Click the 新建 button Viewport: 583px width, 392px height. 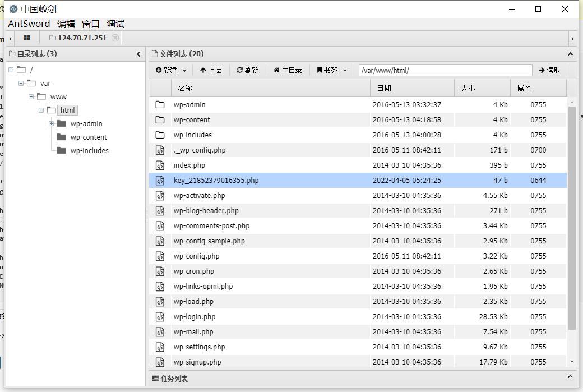[x=166, y=70]
